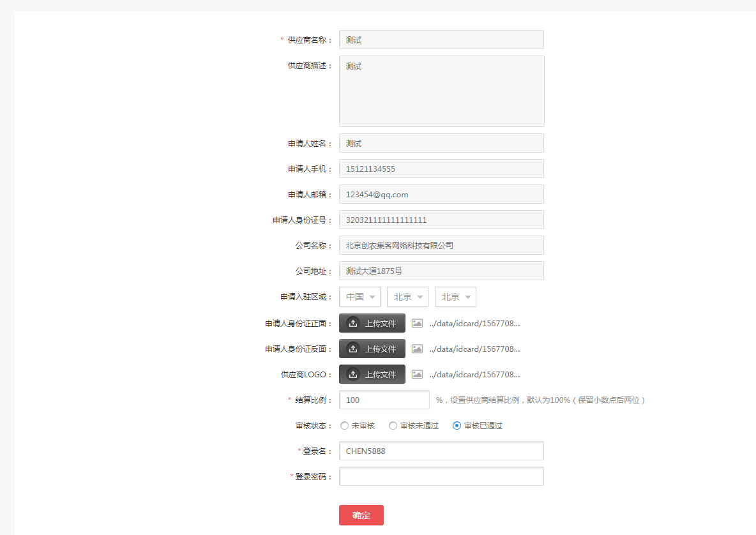Focus the 结算比例 field showing 100
The image size is (756, 535).
[x=384, y=400]
